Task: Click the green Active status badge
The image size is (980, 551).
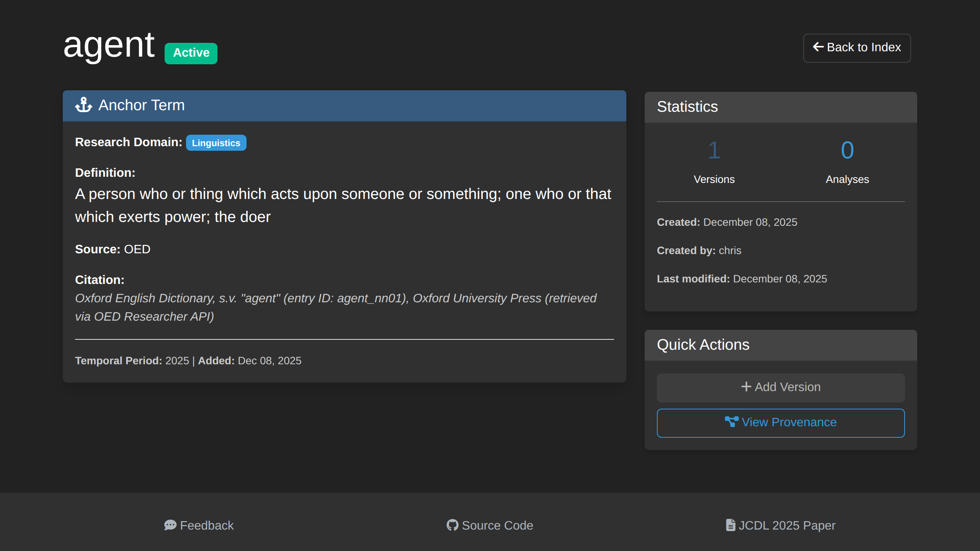Action: 191,53
